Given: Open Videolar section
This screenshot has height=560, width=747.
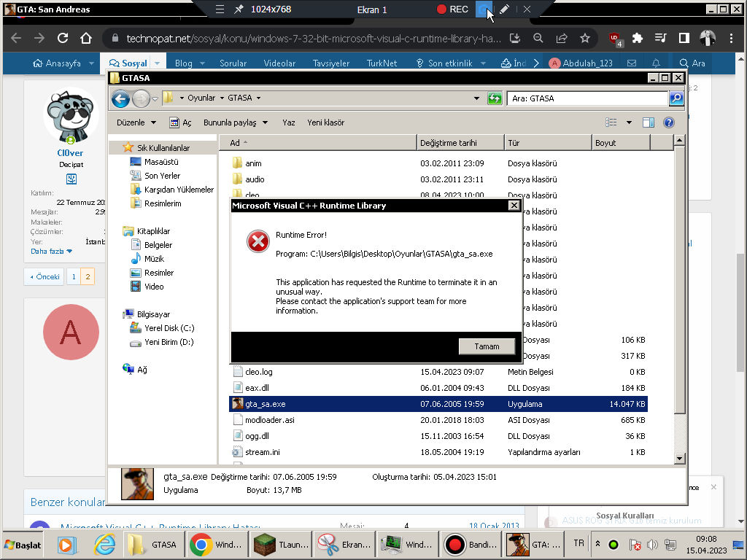Looking at the screenshot, I should [279, 63].
